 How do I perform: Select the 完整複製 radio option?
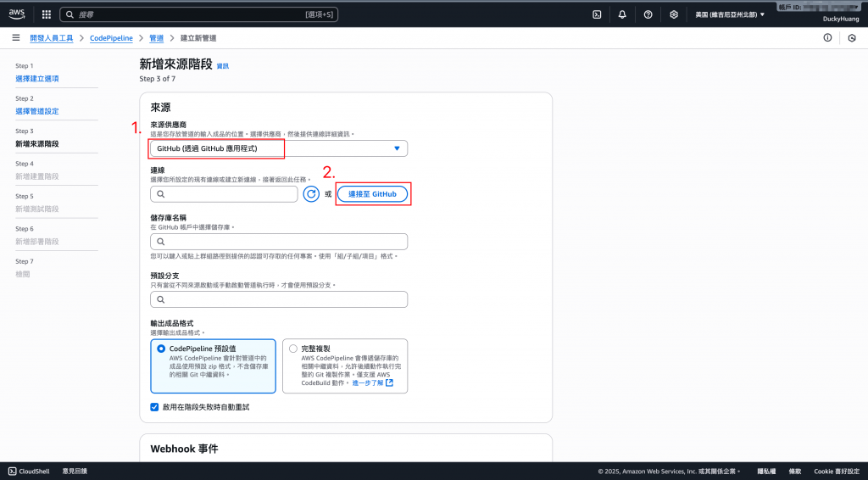tap(292, 349)
